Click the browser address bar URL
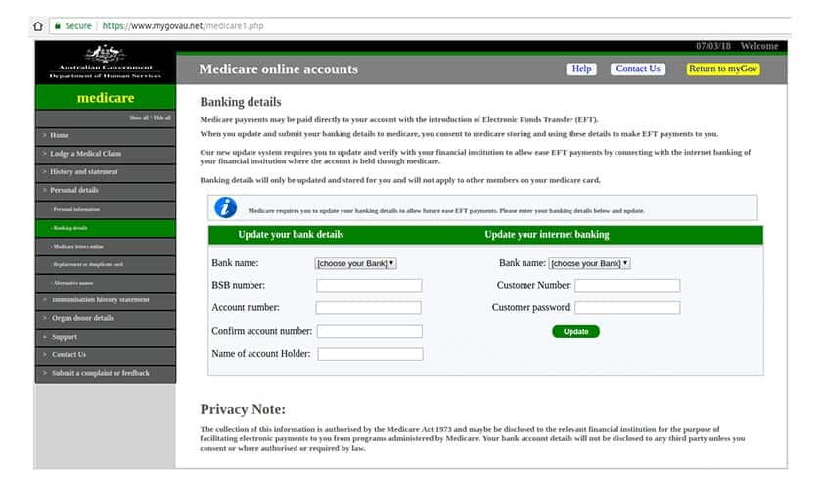Viewport: 822px width, 504px height. [182, 25]
